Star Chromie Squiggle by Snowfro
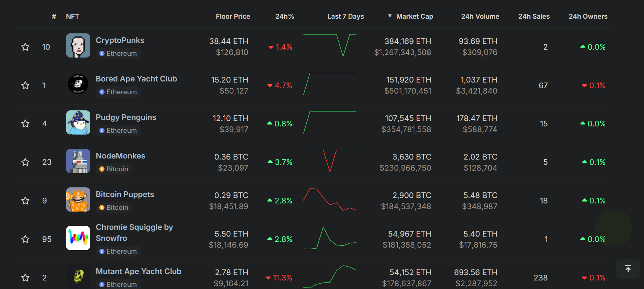 [25, 239]
